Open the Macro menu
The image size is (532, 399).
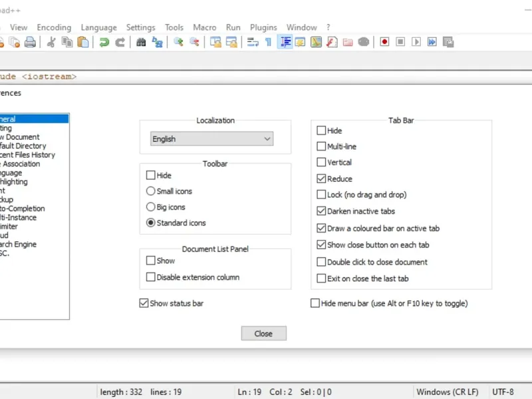(x=205, y=27)
